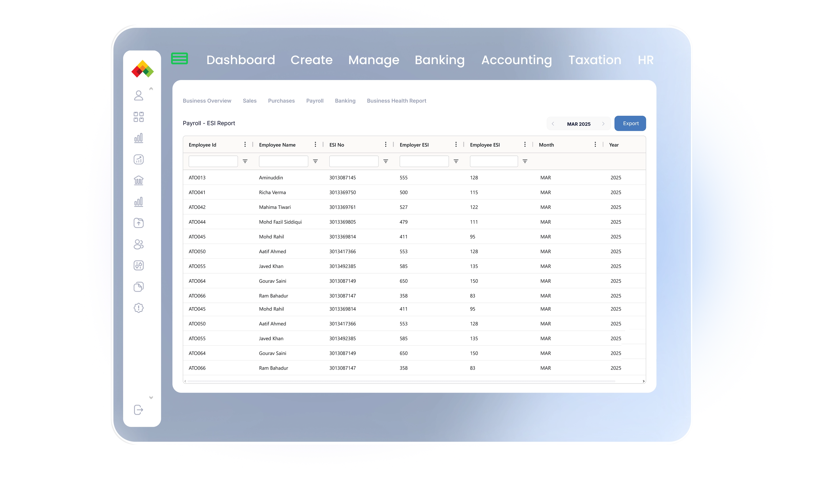Screen dimensions: 832x504
Task: Open the Create top menu
Action: 312,60
